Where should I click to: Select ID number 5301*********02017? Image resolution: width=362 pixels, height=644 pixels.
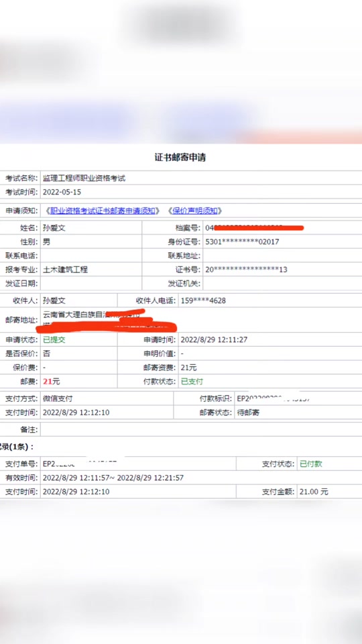(x=242, y=242)
